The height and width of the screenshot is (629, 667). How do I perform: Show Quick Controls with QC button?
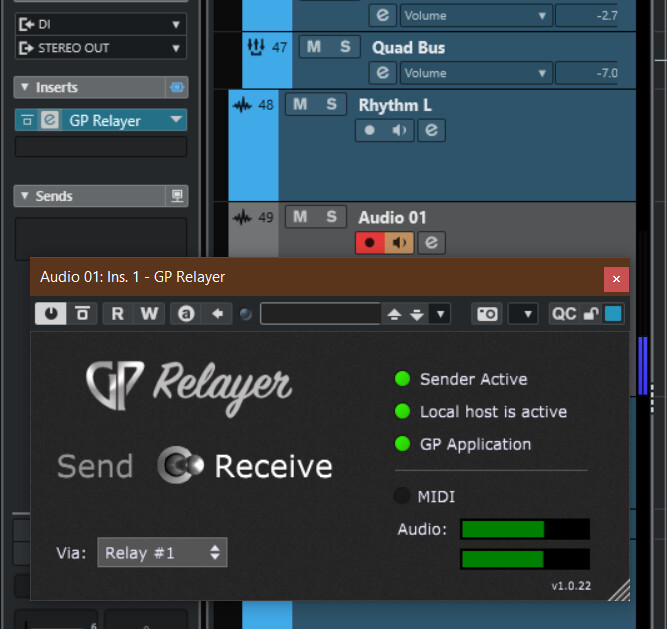[x=564, y=314]
